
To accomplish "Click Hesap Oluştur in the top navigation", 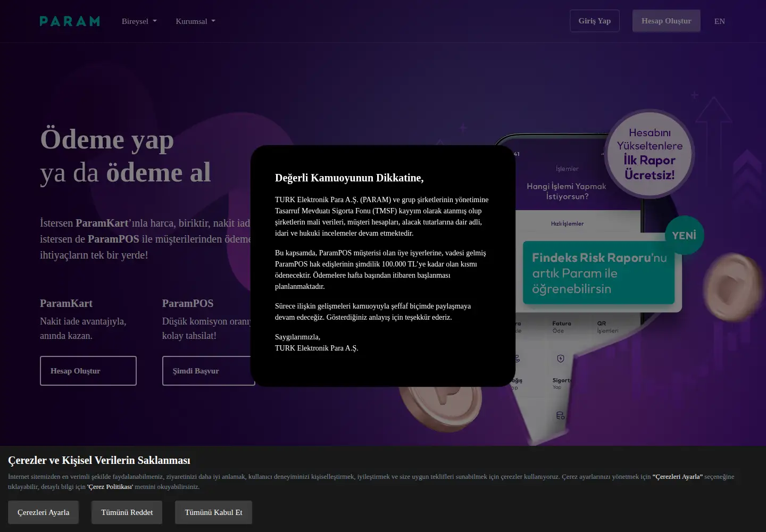I will [x=667, y=21].
